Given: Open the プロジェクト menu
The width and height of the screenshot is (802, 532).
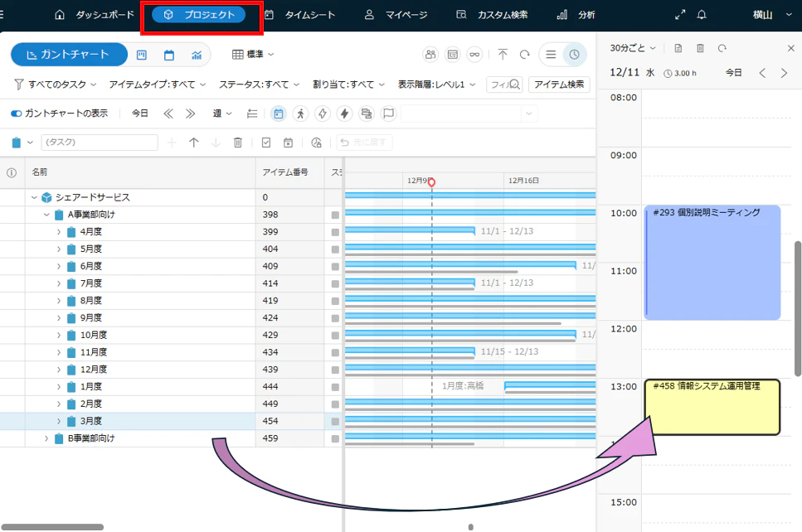Looking at the screenshot, I should (x=199, y=15).
